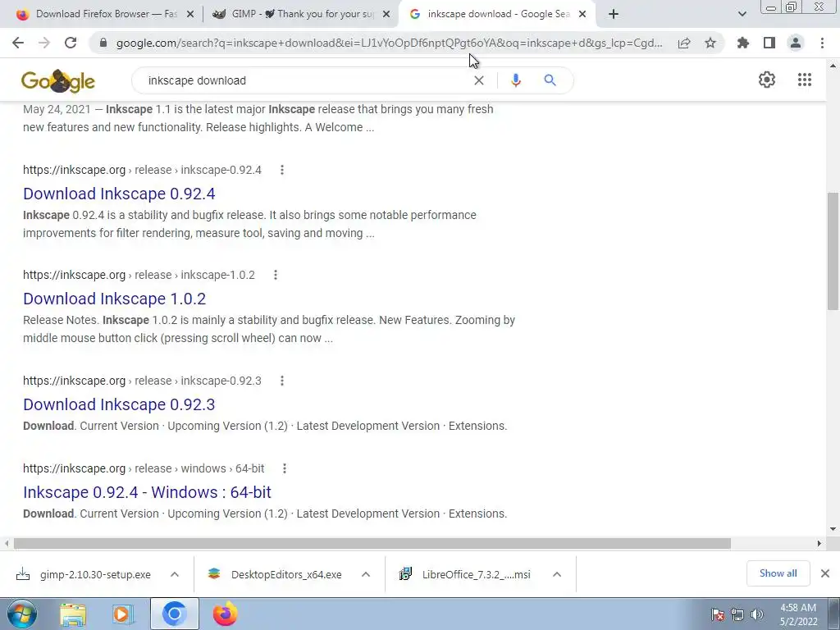Open Google search settings gear
The image size is (840, 630).
tap(767, 80)
